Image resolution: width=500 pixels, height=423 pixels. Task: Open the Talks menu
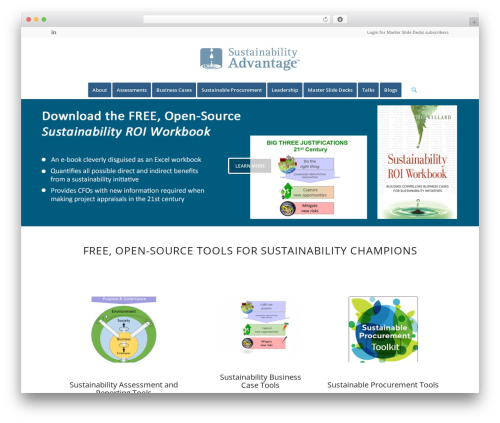(x=368, y=90)
